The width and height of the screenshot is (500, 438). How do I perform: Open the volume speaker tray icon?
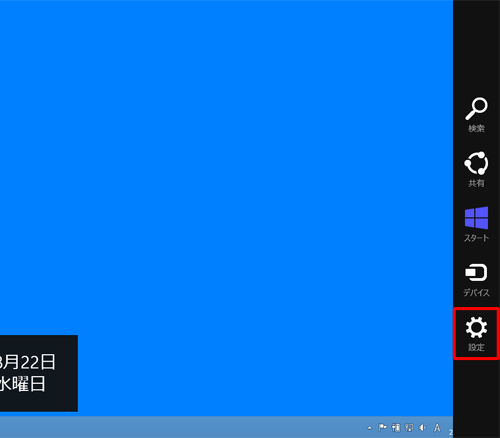click(423, 427)
